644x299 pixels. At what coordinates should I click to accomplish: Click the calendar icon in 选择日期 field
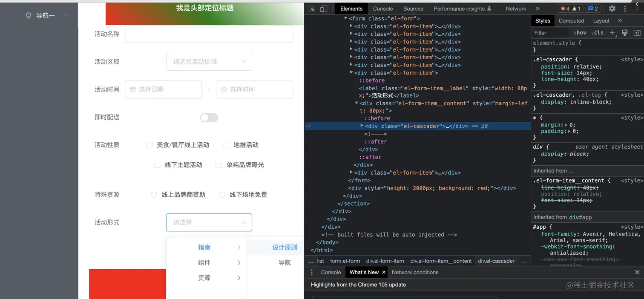[132, 89]
